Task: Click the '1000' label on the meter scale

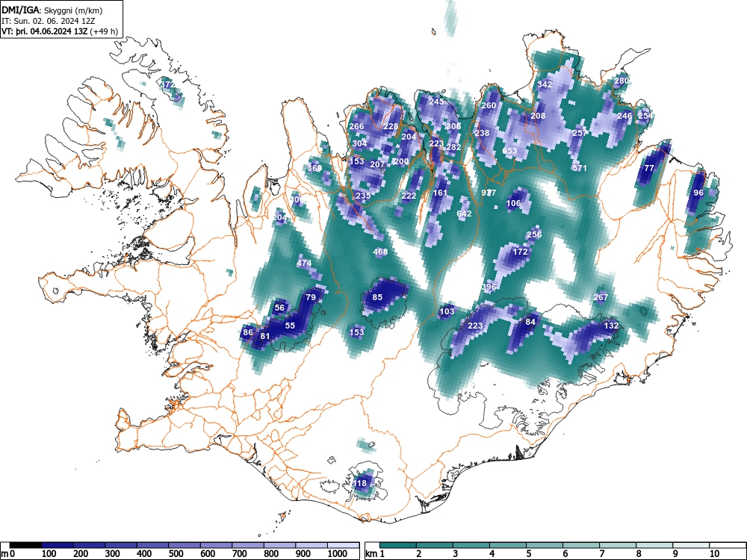Action: (338, 554)
